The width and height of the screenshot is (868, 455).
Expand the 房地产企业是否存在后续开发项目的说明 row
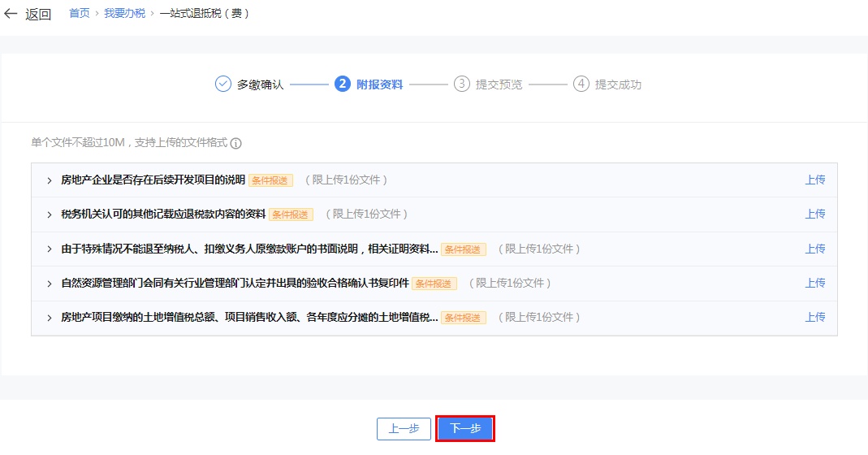click(x=50, y=180)
